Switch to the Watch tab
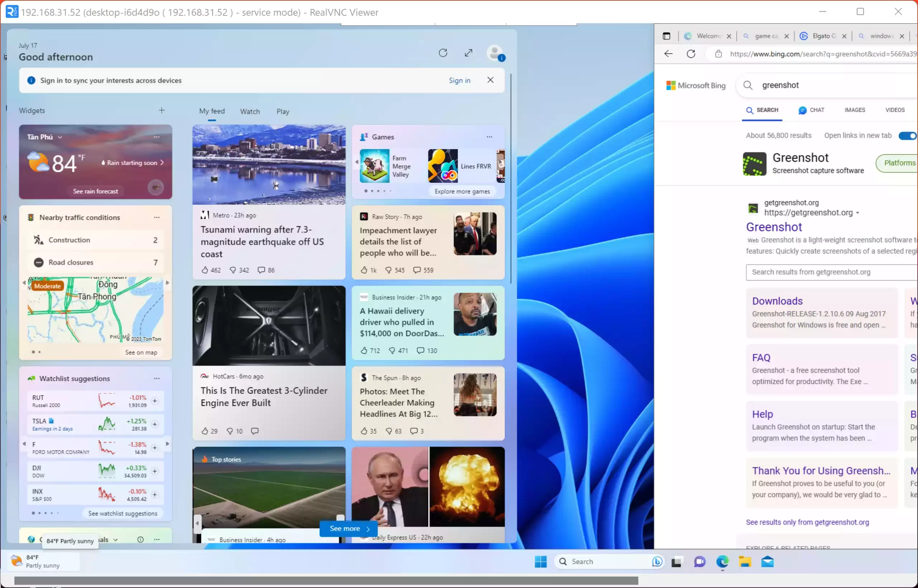Image resolution: width=918 pixels, height=588 pixels. click(250, 111)
